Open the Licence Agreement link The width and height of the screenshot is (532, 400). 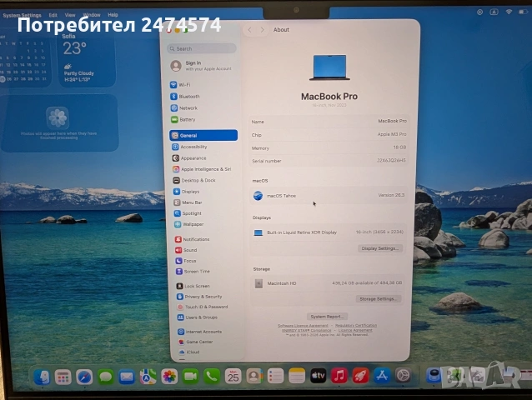pos(355,330)
